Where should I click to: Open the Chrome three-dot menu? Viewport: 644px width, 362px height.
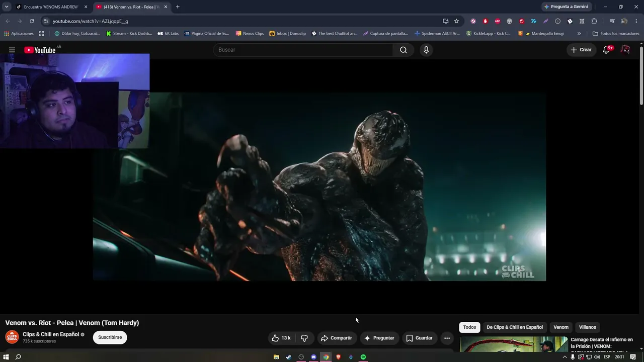pos(636,21)
